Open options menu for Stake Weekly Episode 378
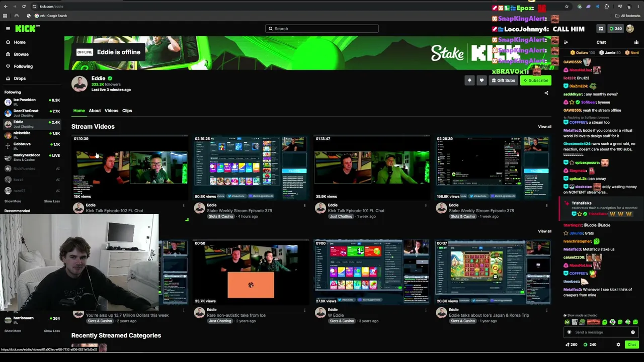 547,206
